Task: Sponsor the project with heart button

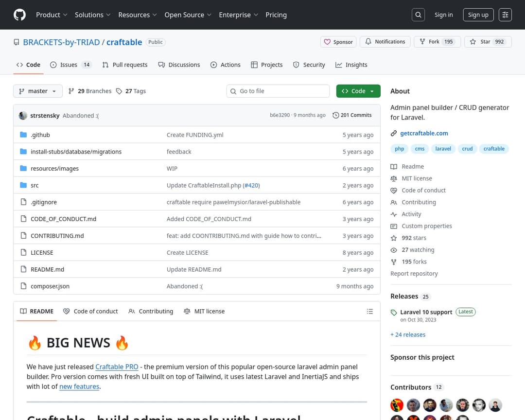Action: [338, 42]
